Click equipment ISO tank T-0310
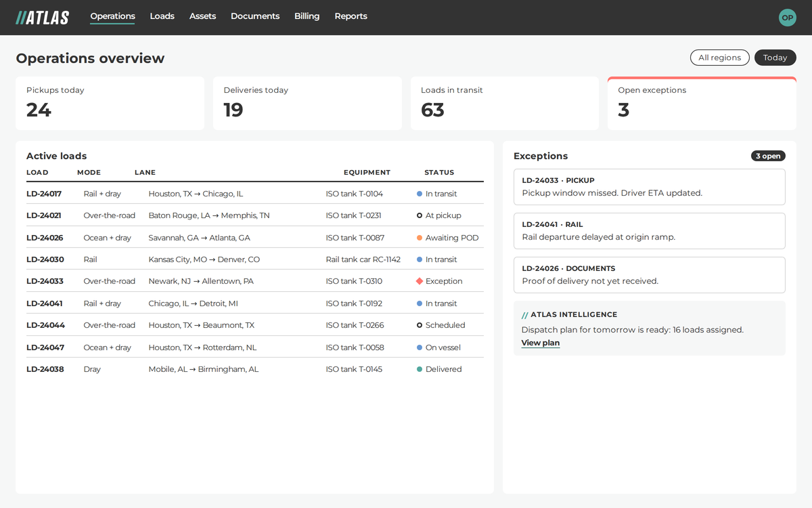 pyautogui.click(x=354, y=281)
